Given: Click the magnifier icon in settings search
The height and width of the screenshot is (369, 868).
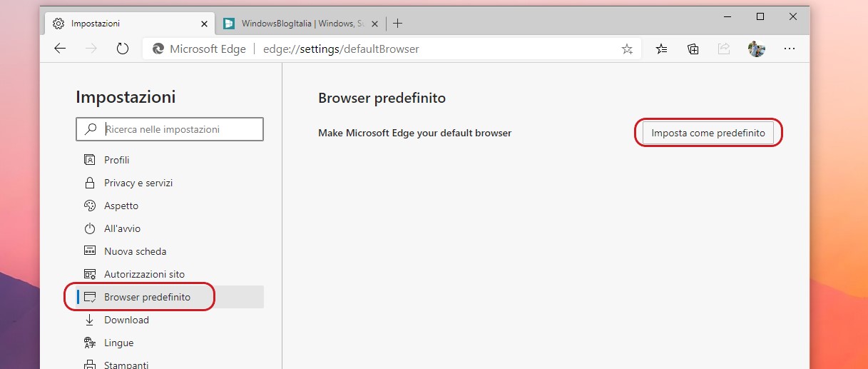Looking at the screenshot, I should (91, 129).
